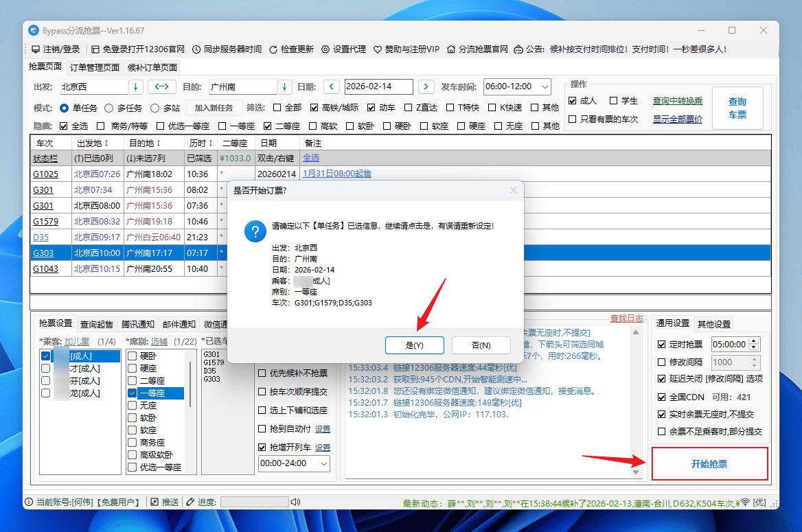This screenshot has height=532, width=802.
Task: Click the check for updates refresh icon
Action: click(x=273, y=49)
